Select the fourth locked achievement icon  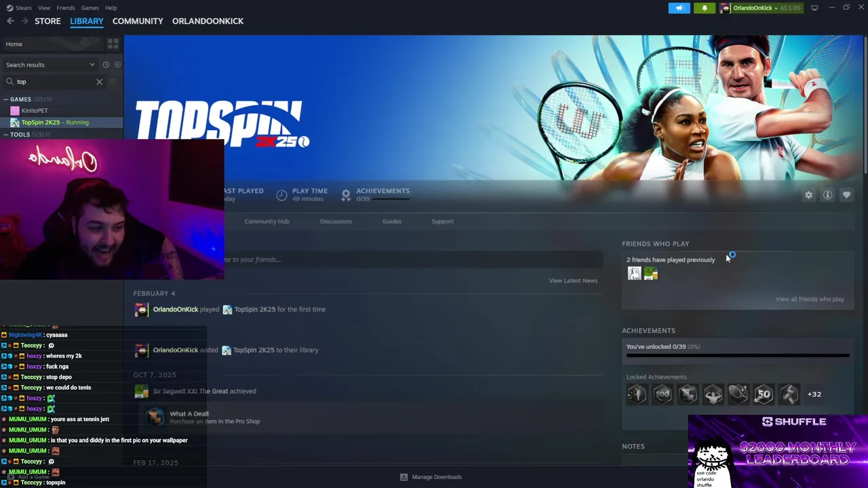pos(713,394)
